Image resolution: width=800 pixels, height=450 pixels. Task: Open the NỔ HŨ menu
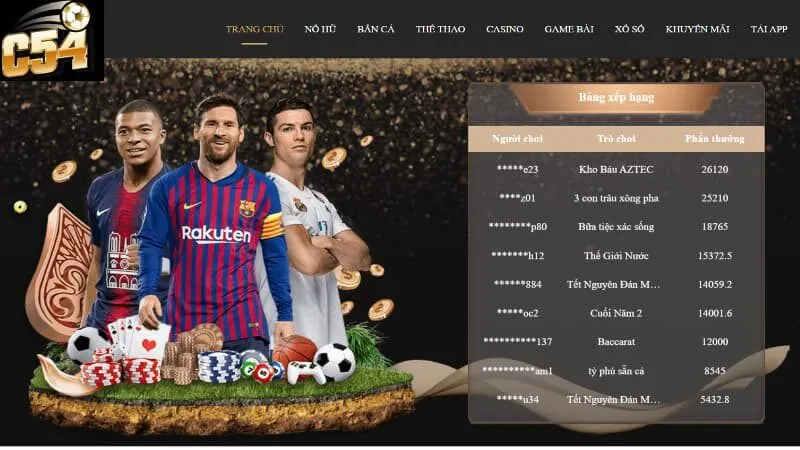click(x=320, y=29)
